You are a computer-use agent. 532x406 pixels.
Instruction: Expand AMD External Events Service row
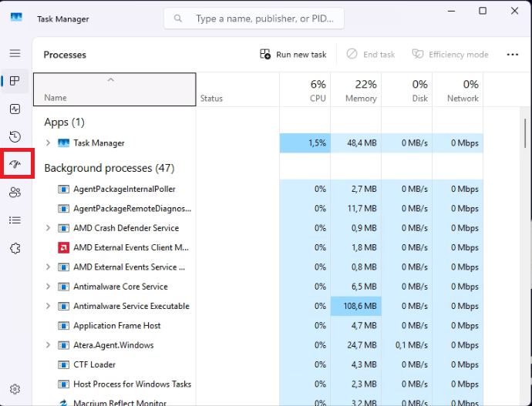48,267
